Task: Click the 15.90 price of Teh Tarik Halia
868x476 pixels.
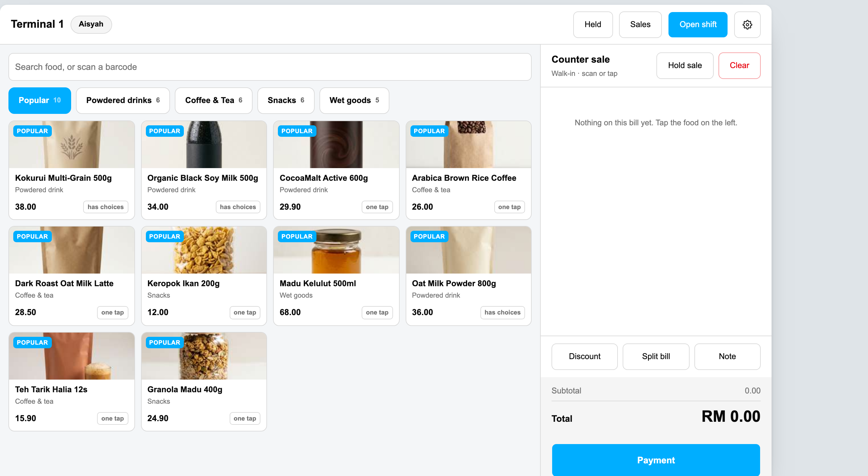Action: click(26, 418)
